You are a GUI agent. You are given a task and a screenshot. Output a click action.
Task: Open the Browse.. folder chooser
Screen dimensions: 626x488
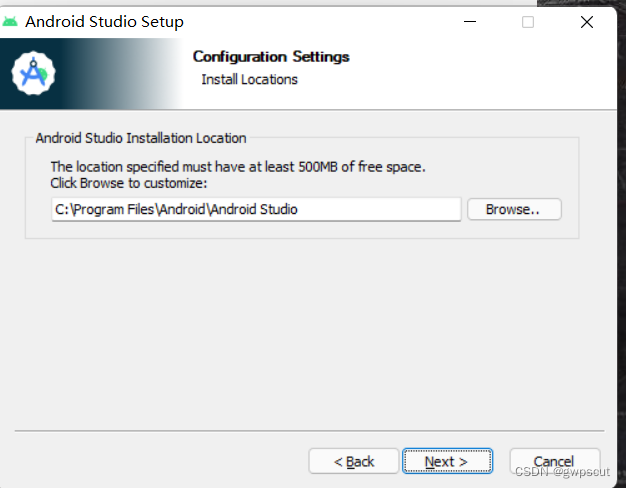pos(514,209)
